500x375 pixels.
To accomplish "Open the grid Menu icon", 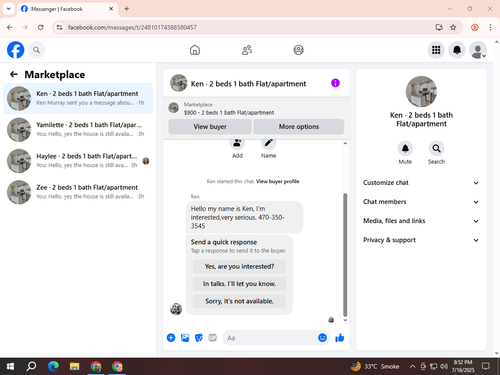I will [x=436, y=50].
